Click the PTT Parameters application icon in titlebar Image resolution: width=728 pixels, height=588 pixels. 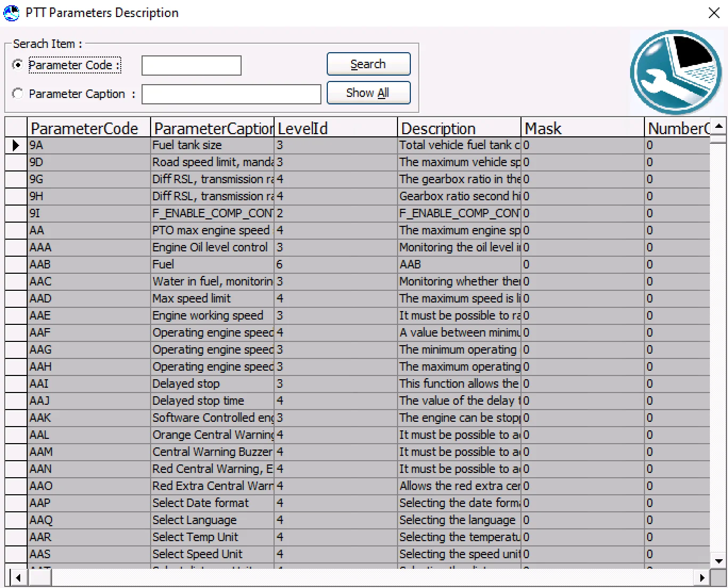click(x=11, y=13)
